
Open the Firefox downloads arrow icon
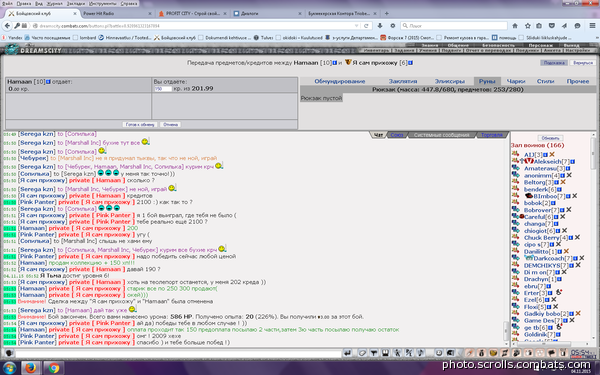coord(380,26)
